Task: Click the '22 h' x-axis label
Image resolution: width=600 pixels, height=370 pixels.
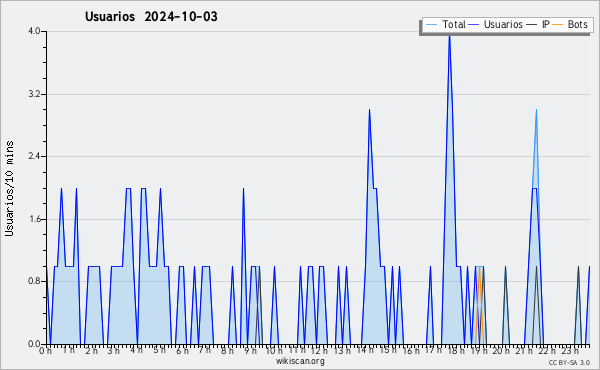Action: [x=547, y=350]
